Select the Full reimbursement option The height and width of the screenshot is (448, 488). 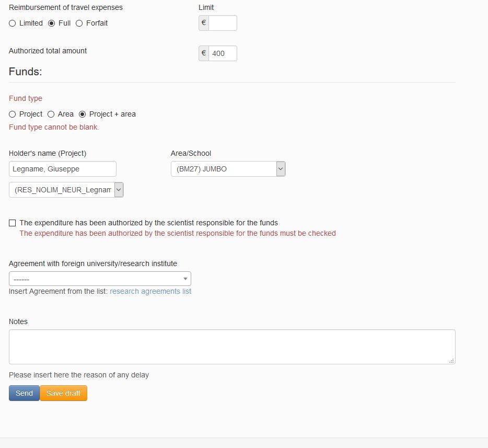tap(52, 24)
